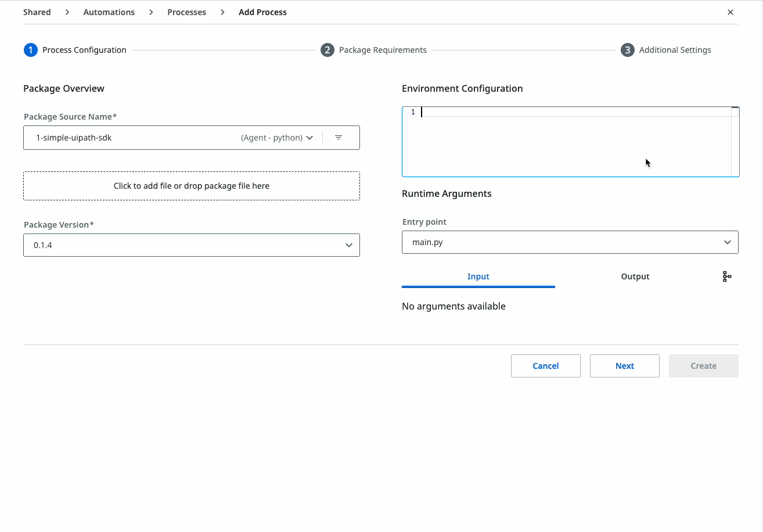The image size is (763, 532).
Task: Close the Add Process dialog
Action: pos(730,12)
